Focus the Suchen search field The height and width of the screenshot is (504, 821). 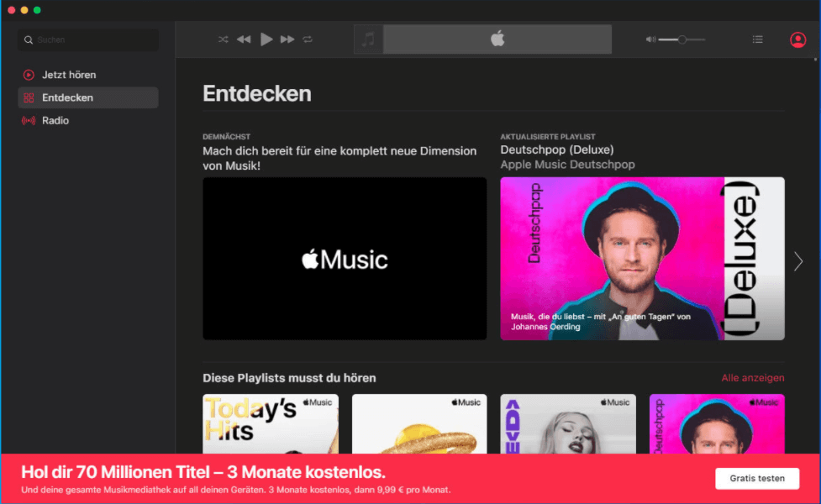(88, 39)
